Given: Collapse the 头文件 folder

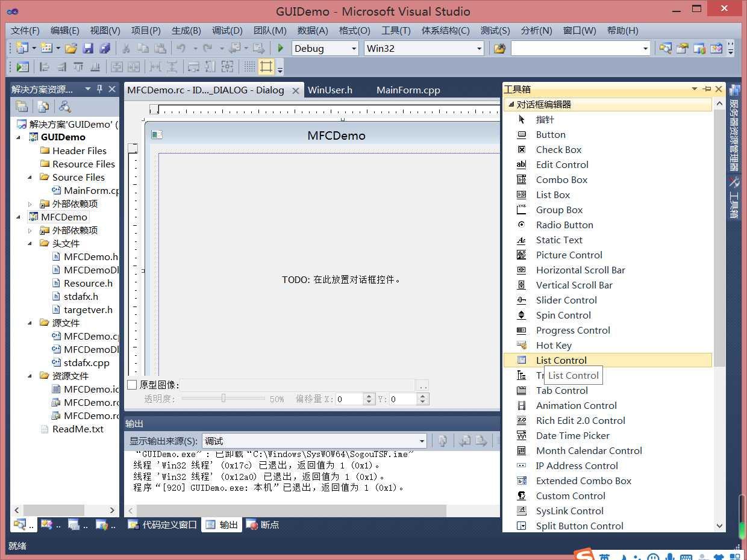Looking at the screenshot, I should point(30,244).
